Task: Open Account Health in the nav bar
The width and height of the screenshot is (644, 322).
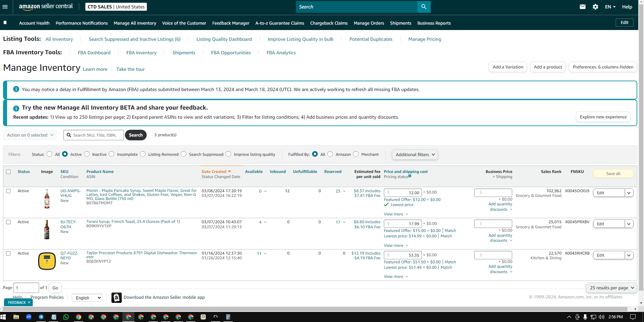Action: click(x=34, y=23)
